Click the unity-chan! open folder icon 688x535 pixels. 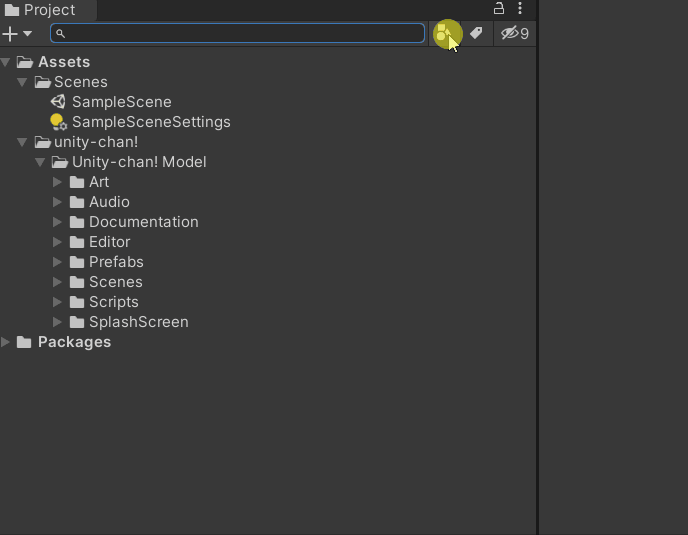(43, 142)
